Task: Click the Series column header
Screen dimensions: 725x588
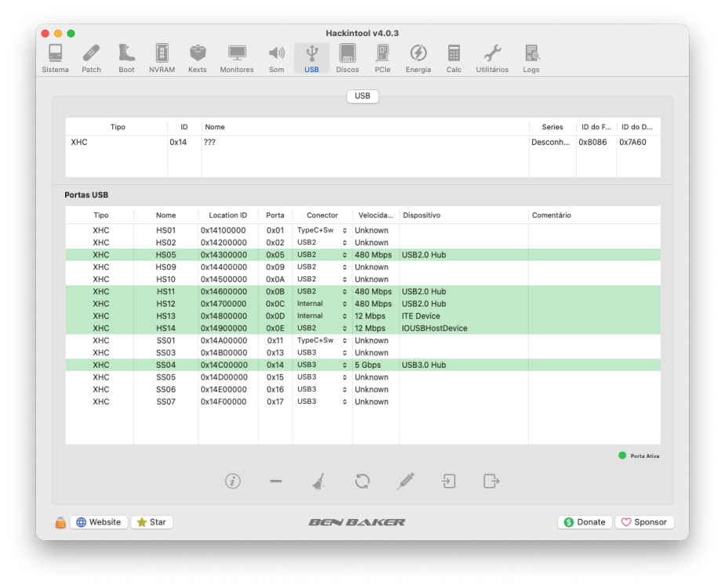Action: click(x=552, y=127)
